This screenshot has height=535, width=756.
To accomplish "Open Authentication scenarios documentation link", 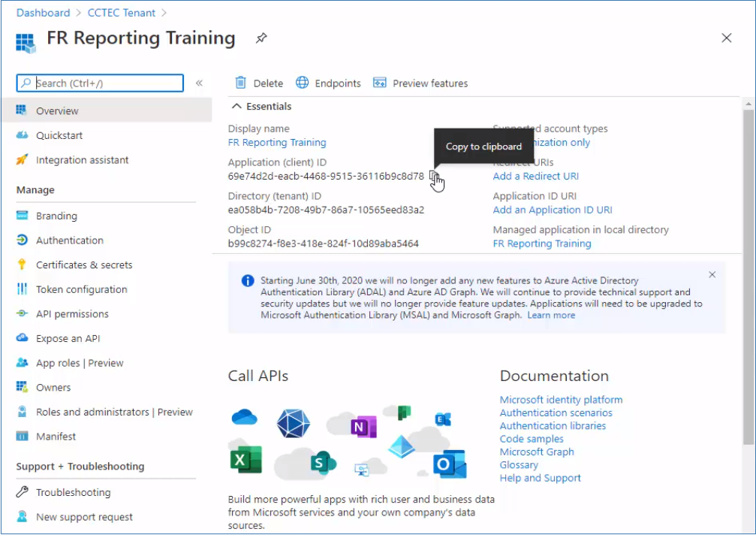I will point(556,413).
